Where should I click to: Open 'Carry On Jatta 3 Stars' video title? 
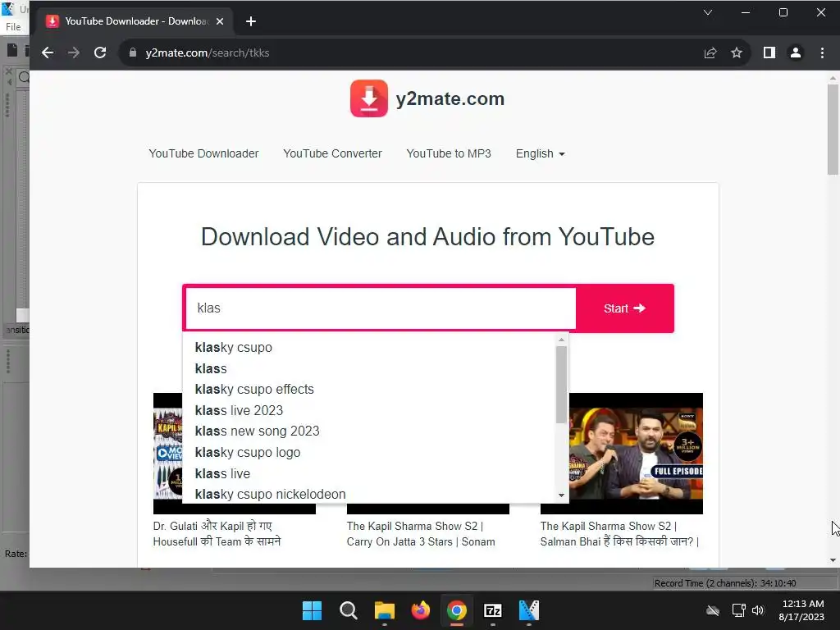click(421, 533)
